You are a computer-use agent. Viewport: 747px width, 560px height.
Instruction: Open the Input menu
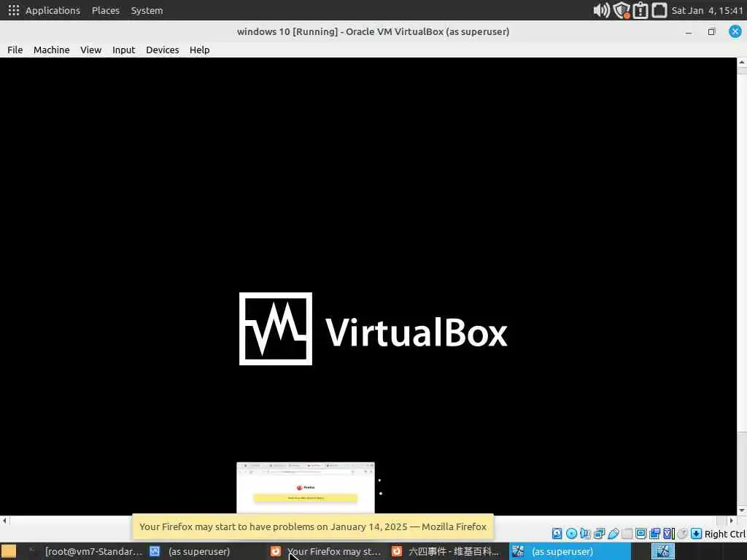pyautogui.click(x=123, y=50)
